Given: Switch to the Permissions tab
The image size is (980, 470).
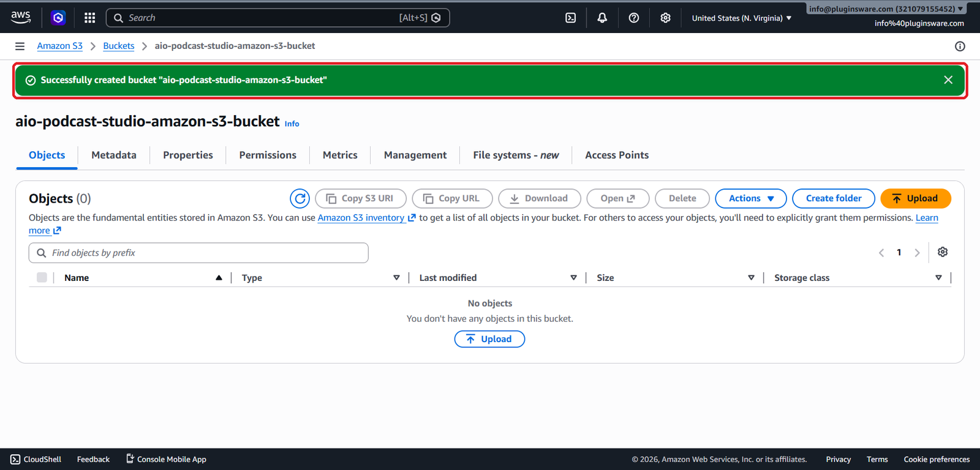Looking at the screenshot, I should pyautogui.click(x=268, y=155).
